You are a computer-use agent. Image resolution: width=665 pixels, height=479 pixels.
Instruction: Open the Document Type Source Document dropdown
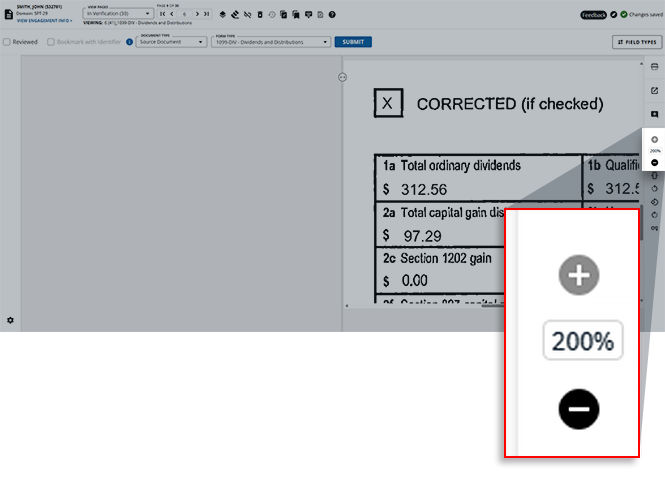(x=171, y=42)
